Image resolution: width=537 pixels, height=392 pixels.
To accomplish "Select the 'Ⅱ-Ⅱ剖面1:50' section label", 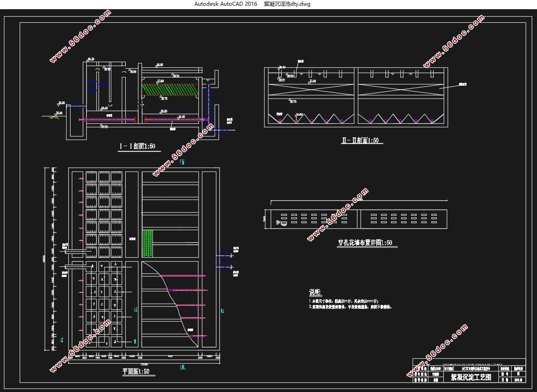I will [360, 140].
